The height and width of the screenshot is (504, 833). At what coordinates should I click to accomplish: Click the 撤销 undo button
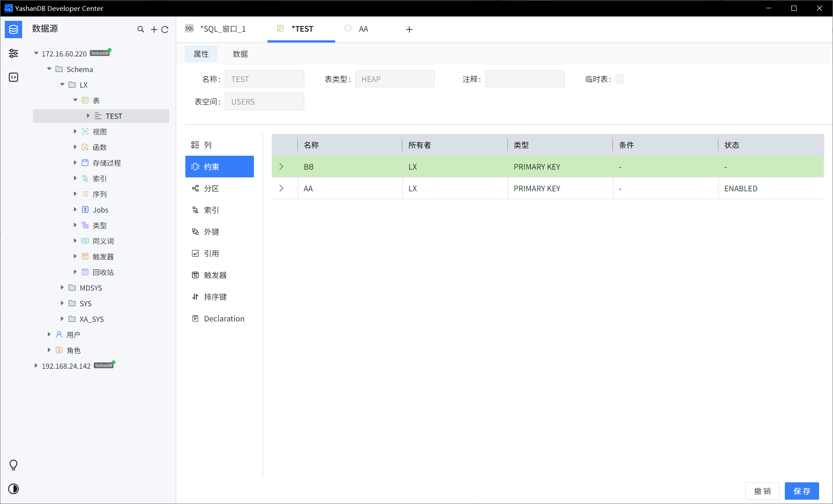tap(762, 491)
